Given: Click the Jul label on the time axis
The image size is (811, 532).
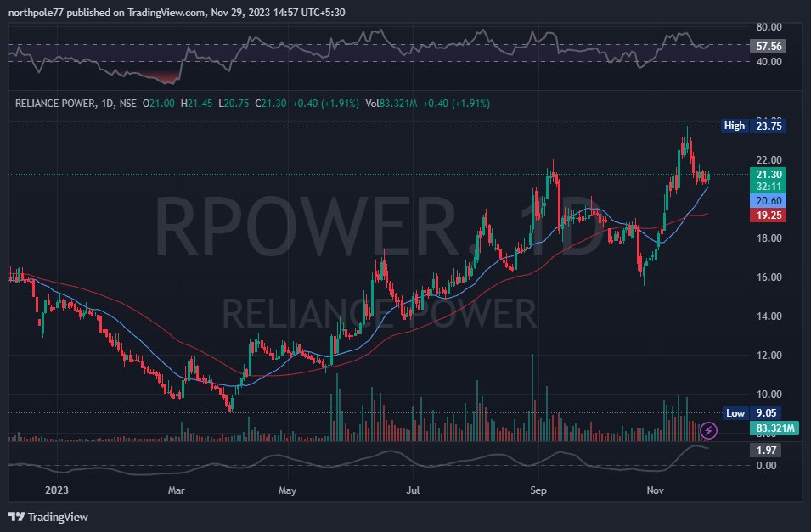Looking at the screenshot, I should [413, 490].
